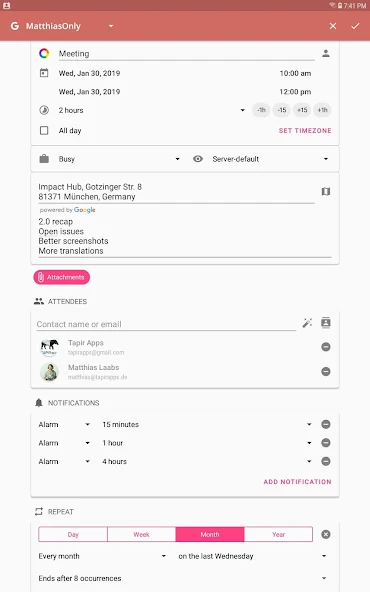Image resolution: width=370 pixels, height=592 pixels.
Task: Click the SET TIMEZONE link
Action: point(305,131)
